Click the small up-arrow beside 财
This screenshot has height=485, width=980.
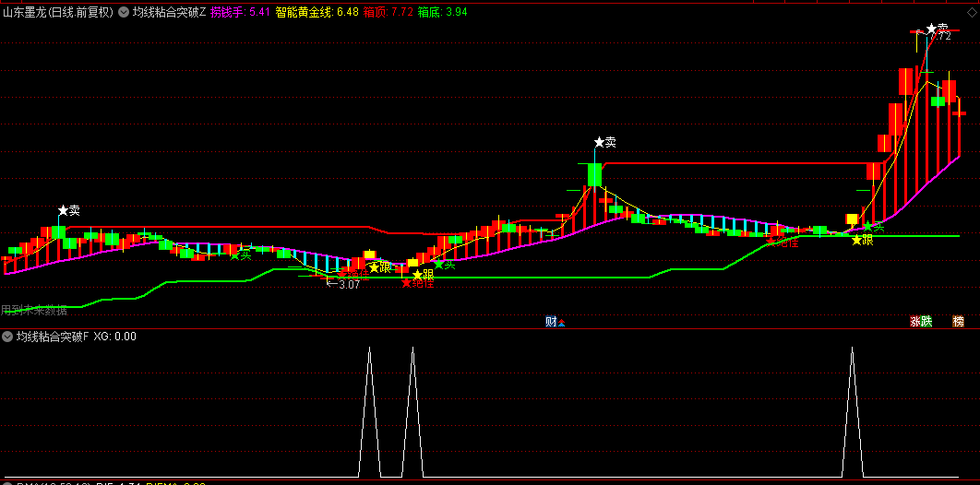coord(561,323)
